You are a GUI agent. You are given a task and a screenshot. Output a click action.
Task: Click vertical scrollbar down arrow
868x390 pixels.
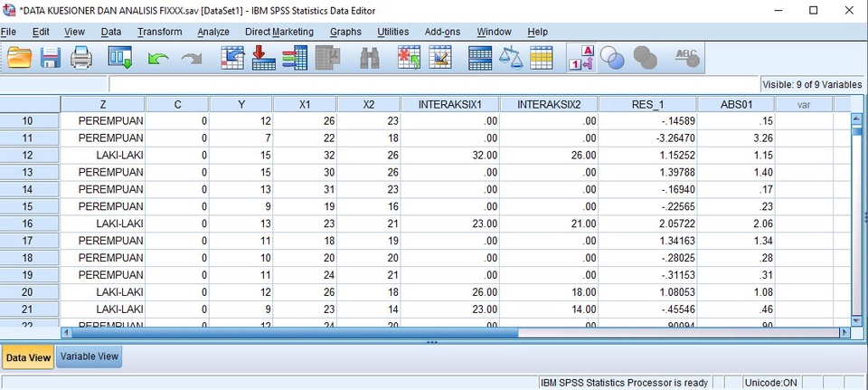point(856,320)
